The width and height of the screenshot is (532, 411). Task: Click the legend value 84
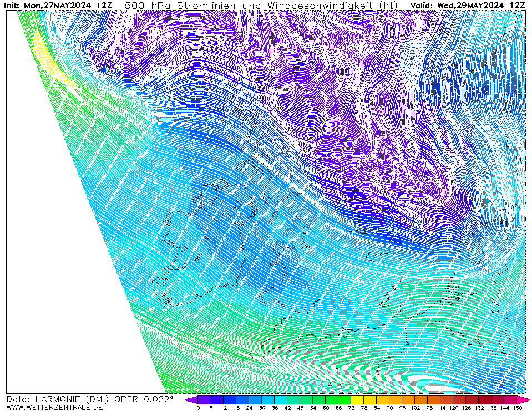pyautogui.click(x=377, y=408)
